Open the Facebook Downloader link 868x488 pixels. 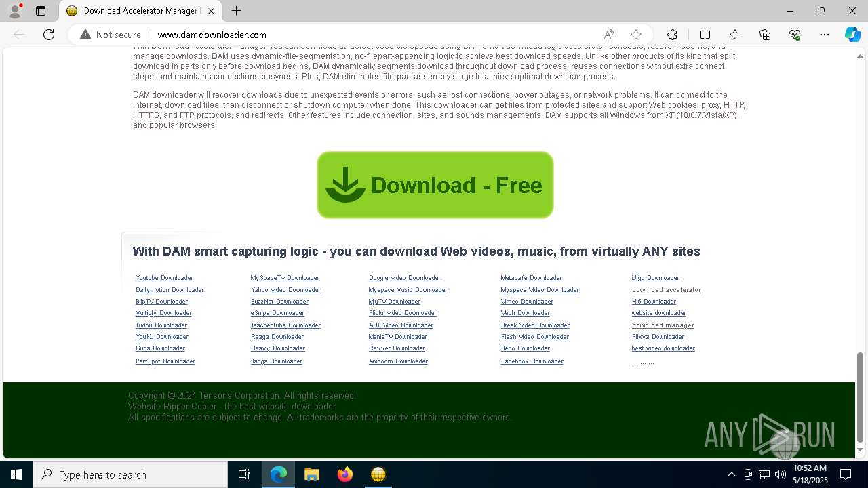pos(532,361)
